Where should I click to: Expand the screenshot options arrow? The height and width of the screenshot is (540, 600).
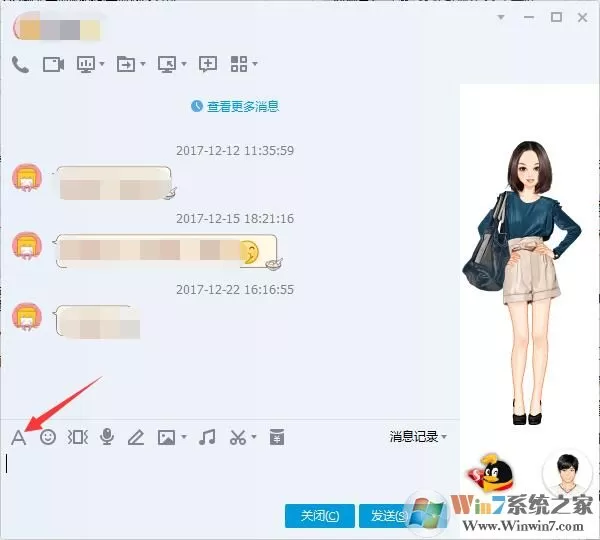coord(254,437)
